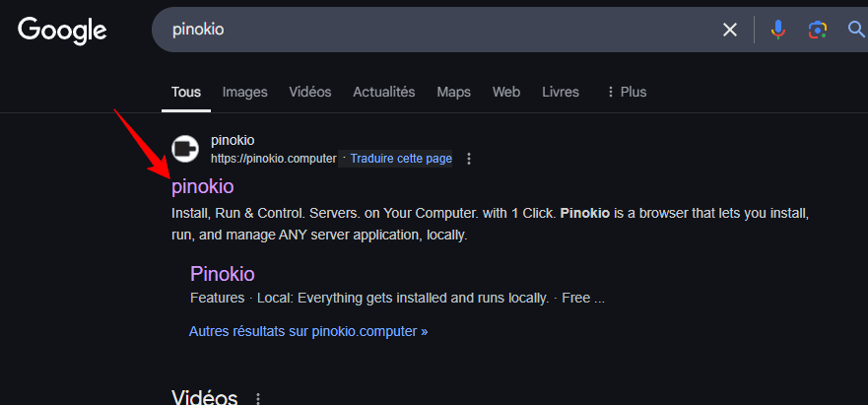The height and width of the screenshot is (405, 868).
Task: Open the Livres tab
Action: pyautogui.click(x=561, y=92)
